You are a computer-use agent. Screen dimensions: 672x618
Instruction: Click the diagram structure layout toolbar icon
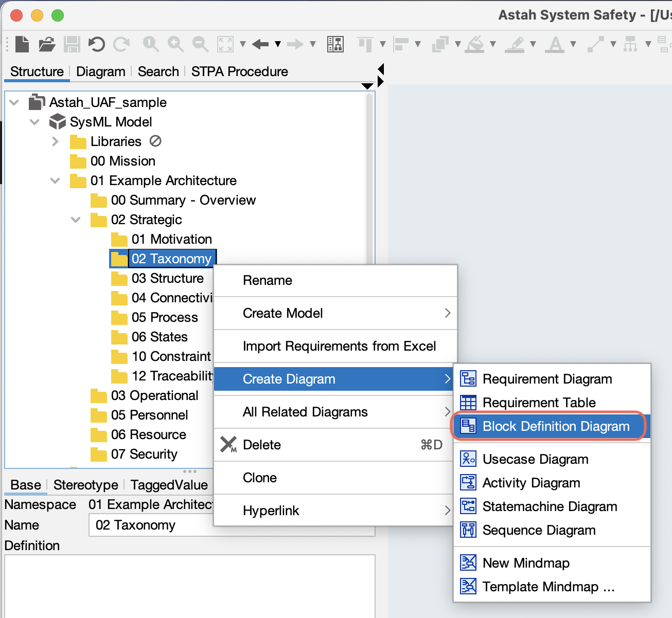click(335, 44)
